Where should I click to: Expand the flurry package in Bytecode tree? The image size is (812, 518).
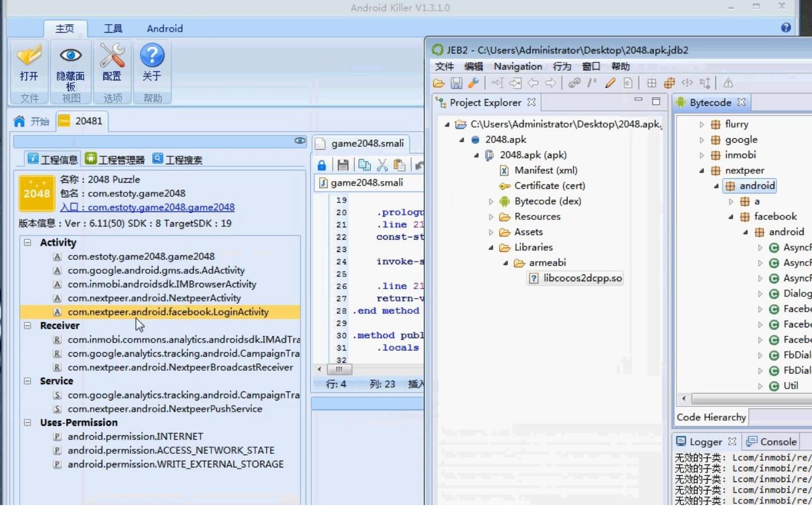click(701, 124)
